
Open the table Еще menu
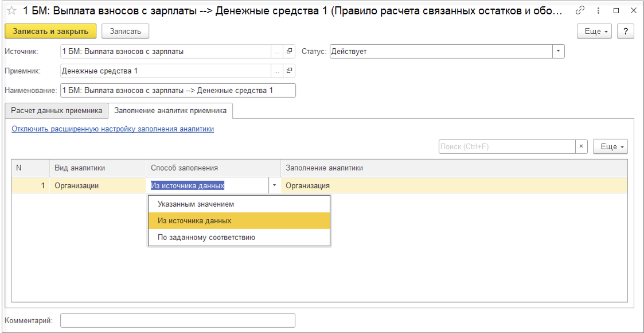(x=610, y=146)
